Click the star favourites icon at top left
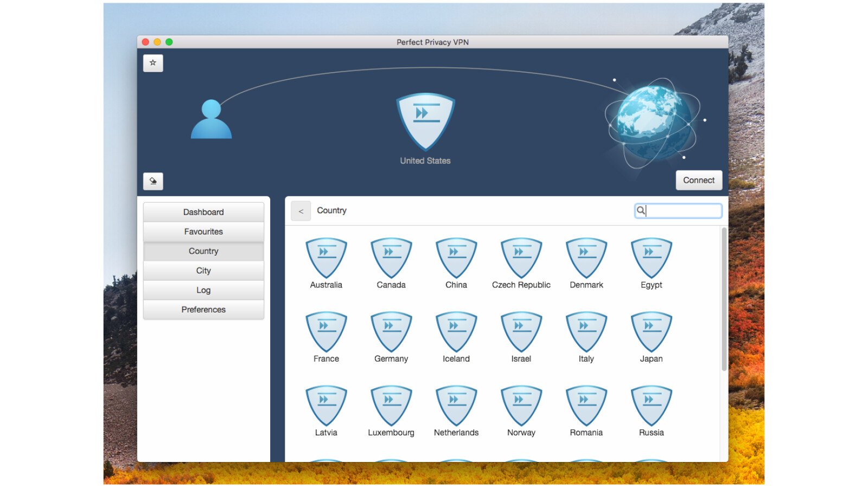This screenshot has height=488, width=868. pyautogui.click(x=153, y=63)
